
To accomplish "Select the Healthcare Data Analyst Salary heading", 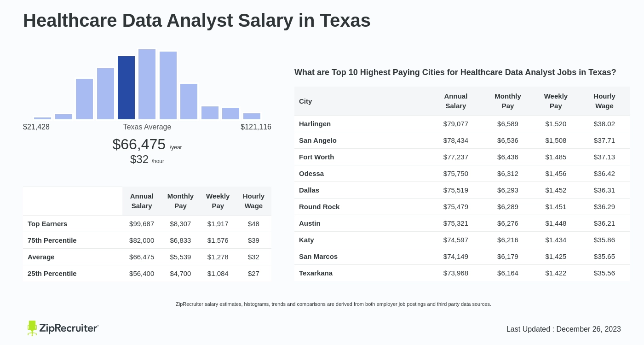I will [197, 20].
